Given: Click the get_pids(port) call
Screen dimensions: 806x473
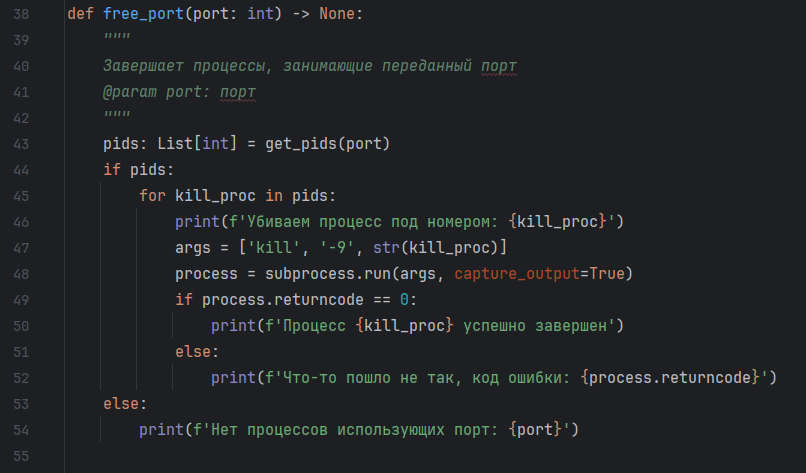Looking at the screenshot, I should [x=327, y=144].
